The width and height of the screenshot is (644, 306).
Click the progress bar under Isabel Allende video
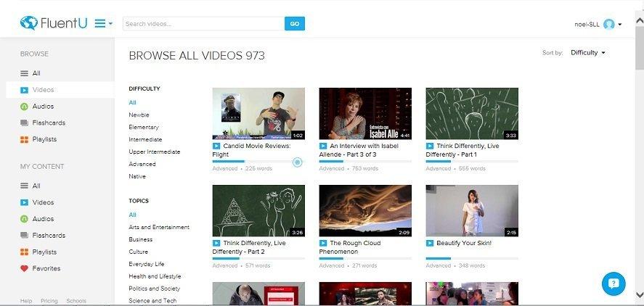pos(365,161)
